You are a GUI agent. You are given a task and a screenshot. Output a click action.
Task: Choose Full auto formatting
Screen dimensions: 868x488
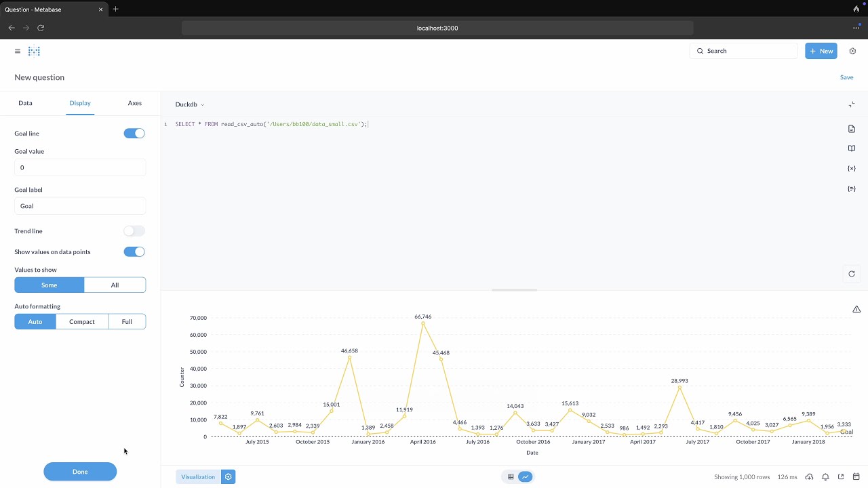127,322
